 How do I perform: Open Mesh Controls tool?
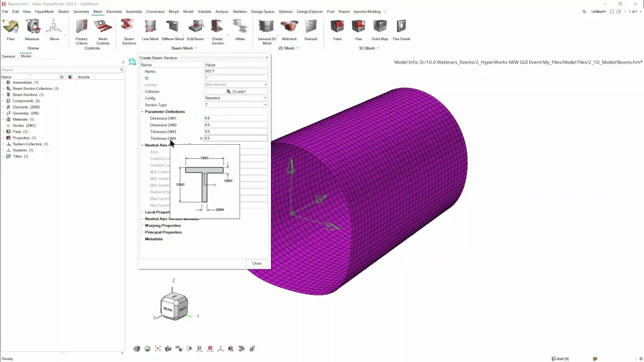[103, 27]
